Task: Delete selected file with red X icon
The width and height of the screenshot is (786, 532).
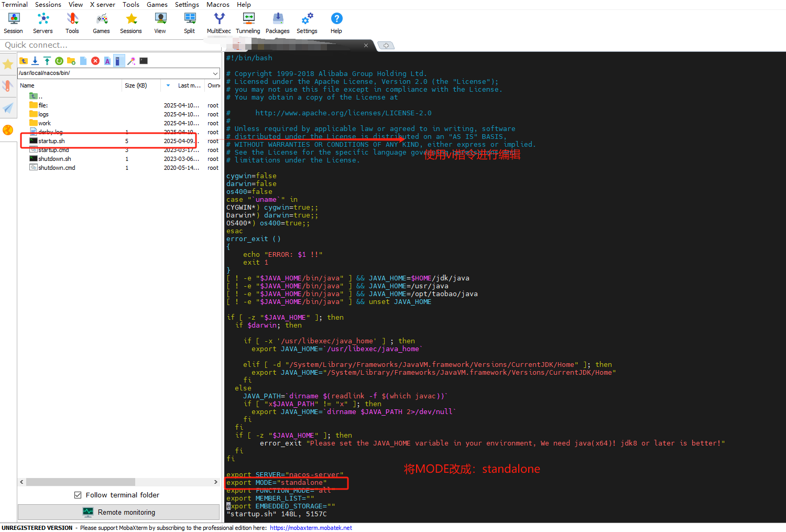Action: [95, 61]
